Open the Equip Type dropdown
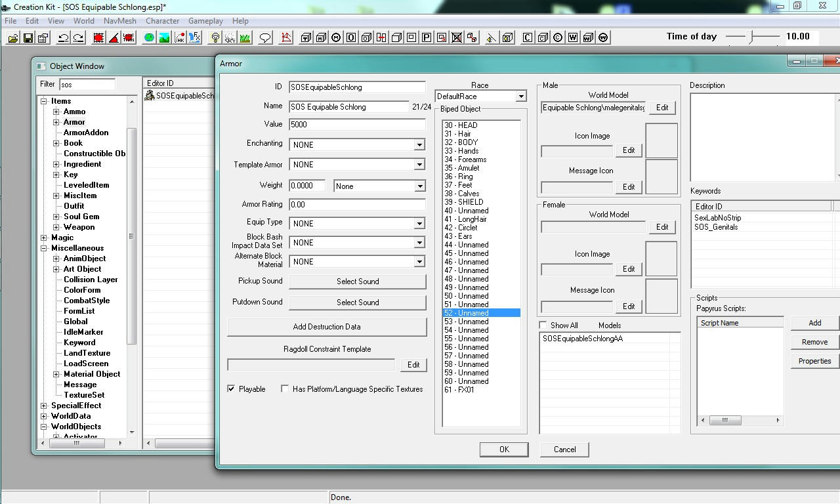 (x=419, y=224)
